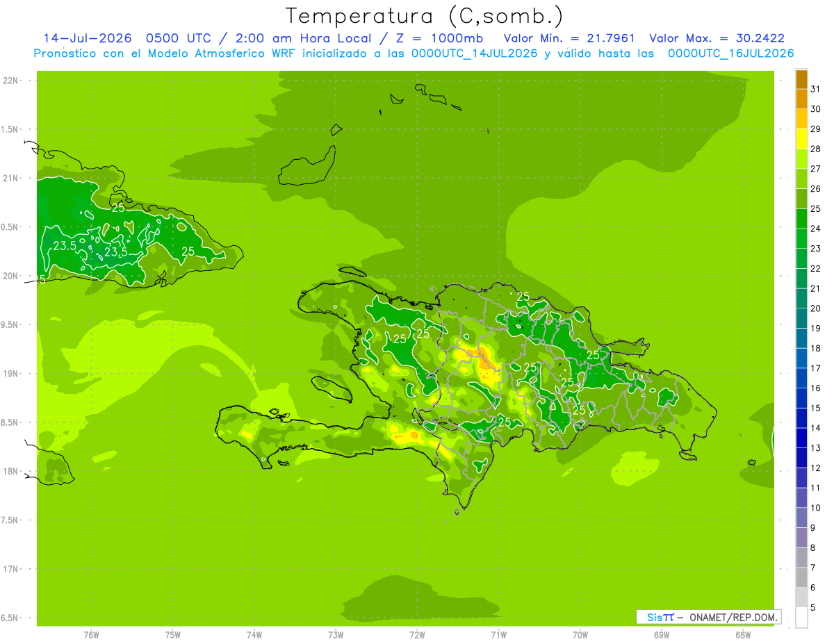Click the 22N latitude axis label
Image resolution: width=834 pixels, height=644 pixels.
[12, 81]
